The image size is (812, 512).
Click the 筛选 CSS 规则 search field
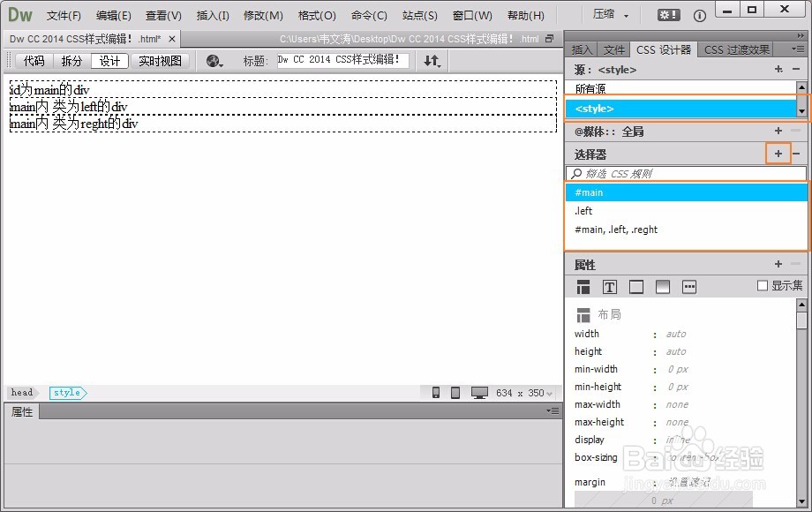[x=686, y=173]
